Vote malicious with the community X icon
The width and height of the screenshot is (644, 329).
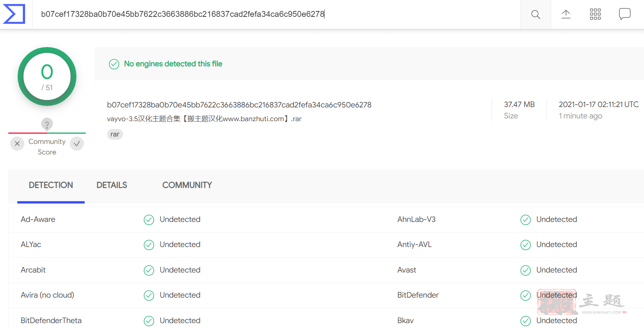click(17, 144)
